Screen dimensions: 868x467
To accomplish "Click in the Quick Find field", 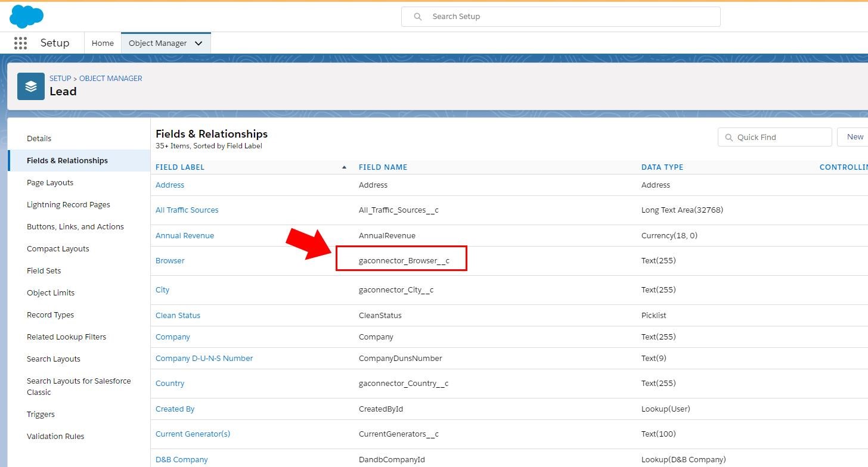I will click(x=774, y=137).
